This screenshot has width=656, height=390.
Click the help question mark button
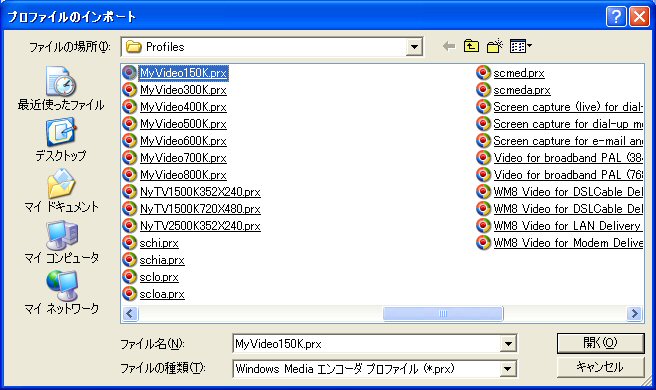pos(616,17)
